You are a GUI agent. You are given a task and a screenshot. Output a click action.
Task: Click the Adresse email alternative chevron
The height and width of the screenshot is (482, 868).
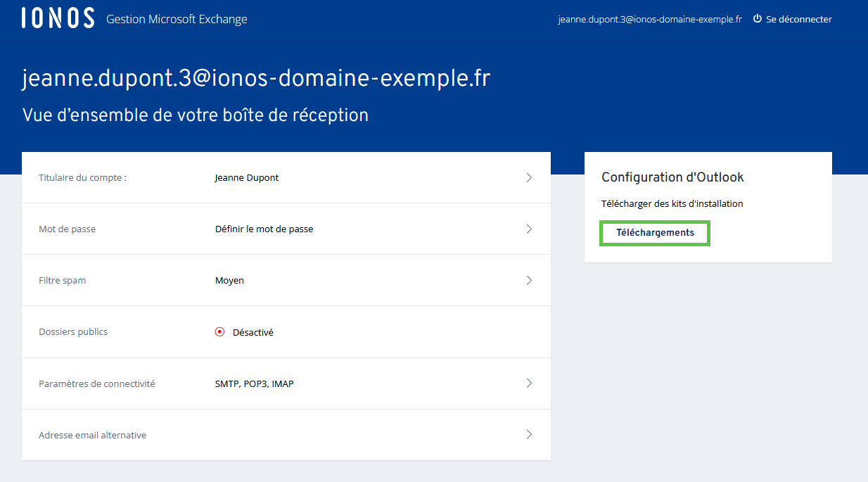[529, 435]
